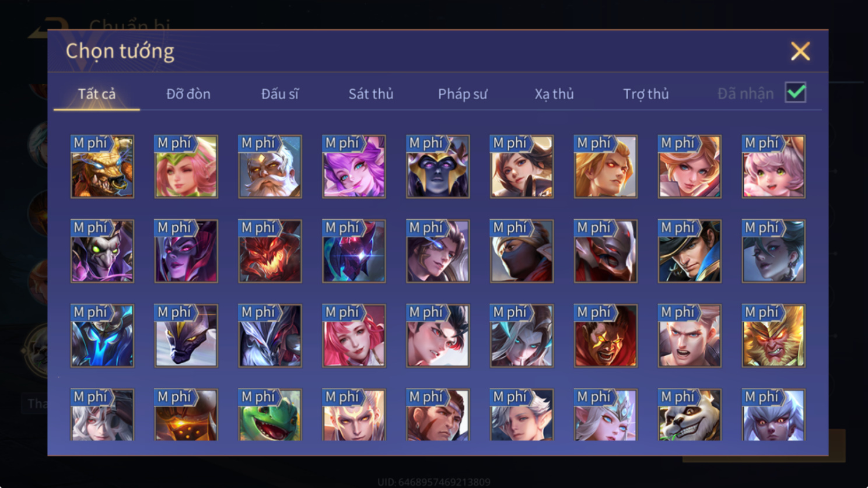Select the Tất cả tab

(97, 94)
